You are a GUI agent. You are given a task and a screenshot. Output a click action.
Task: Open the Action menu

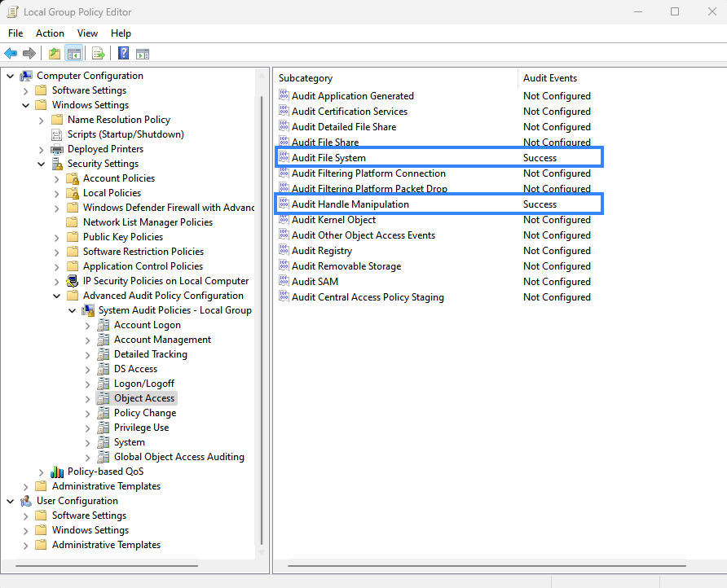coord(50,33)
